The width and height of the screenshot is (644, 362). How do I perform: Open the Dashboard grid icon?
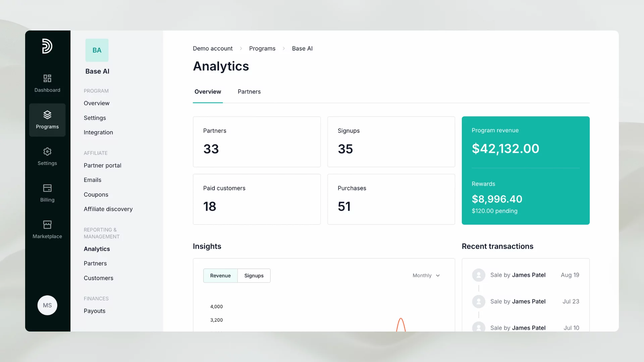47,78
